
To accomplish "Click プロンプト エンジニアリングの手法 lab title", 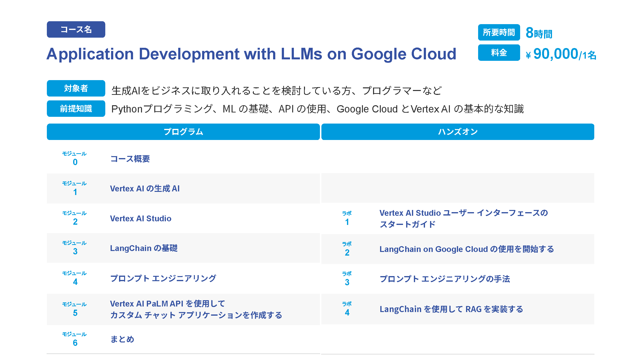I will tap(444, 279).
